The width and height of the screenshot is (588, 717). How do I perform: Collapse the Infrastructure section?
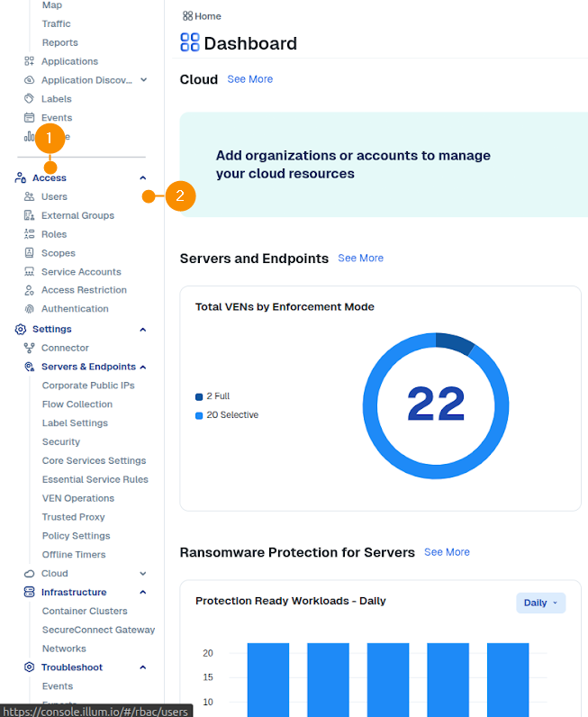point(142,593)
